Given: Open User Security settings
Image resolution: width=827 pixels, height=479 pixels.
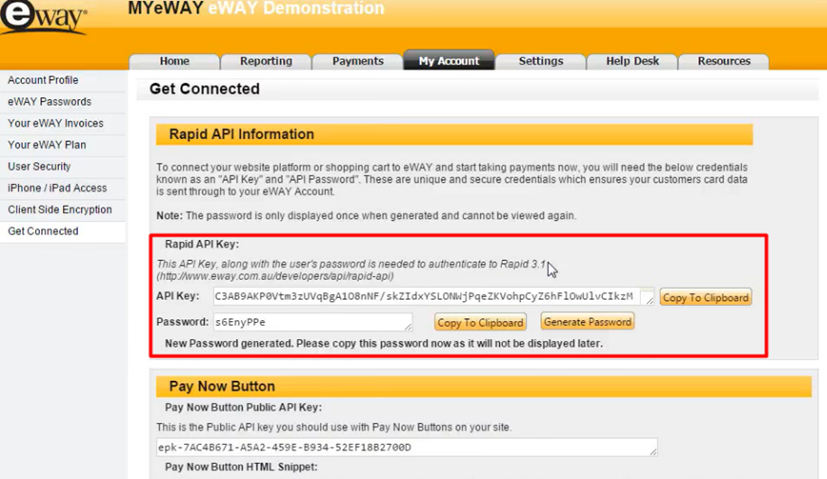Looking at the screenshot, I should click(x=63, y=167).
